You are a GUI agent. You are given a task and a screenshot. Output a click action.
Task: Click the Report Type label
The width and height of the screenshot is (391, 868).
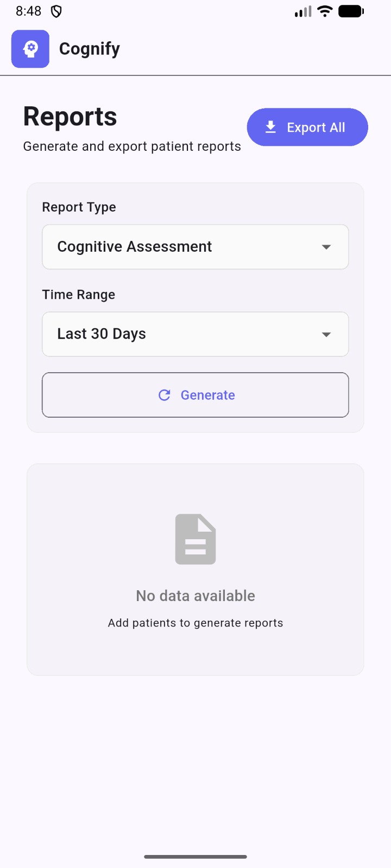79,207
